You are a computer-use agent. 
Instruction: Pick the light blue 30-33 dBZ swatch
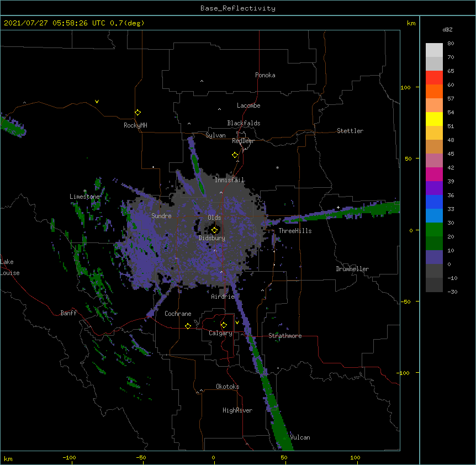point(434,216)
